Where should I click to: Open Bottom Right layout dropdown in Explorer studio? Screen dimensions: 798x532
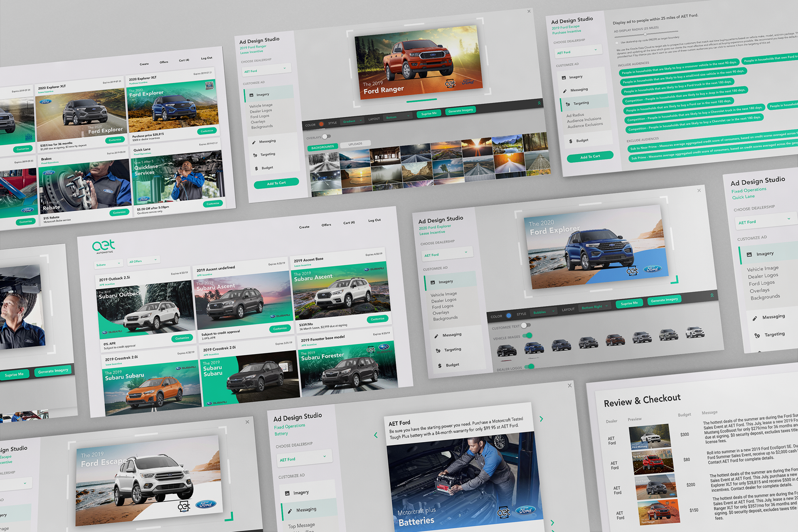click(x=595, y=307)
